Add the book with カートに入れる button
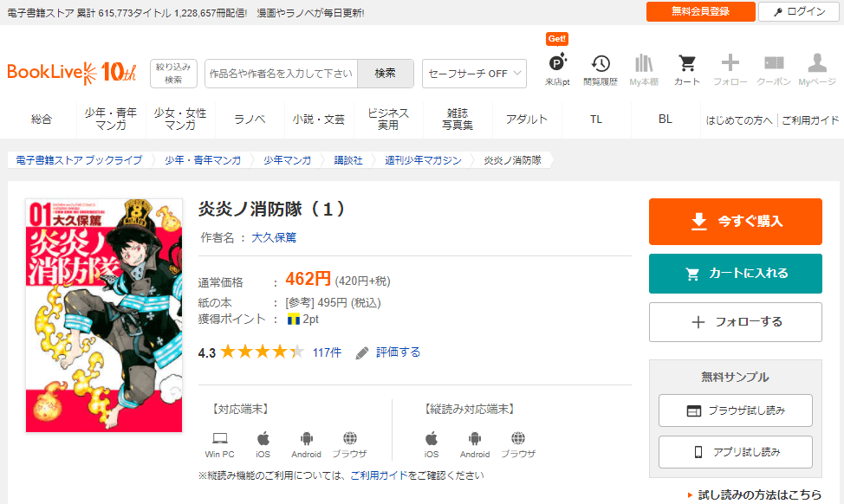 point(735,274)
